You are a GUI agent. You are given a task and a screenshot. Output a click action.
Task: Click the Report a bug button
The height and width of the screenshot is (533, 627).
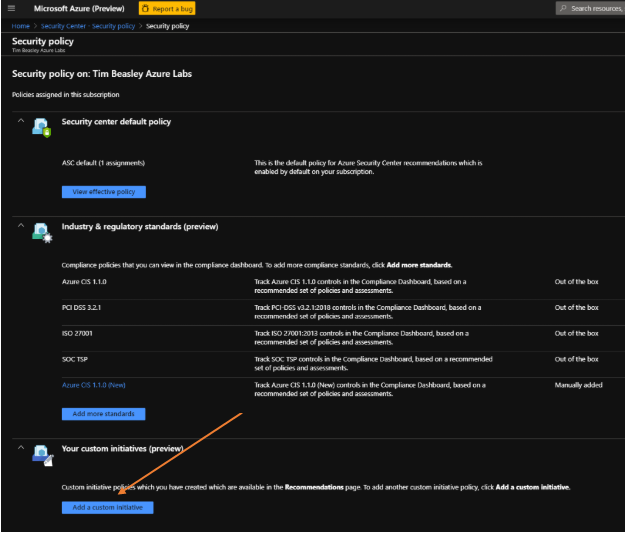(x=167, y=8)
